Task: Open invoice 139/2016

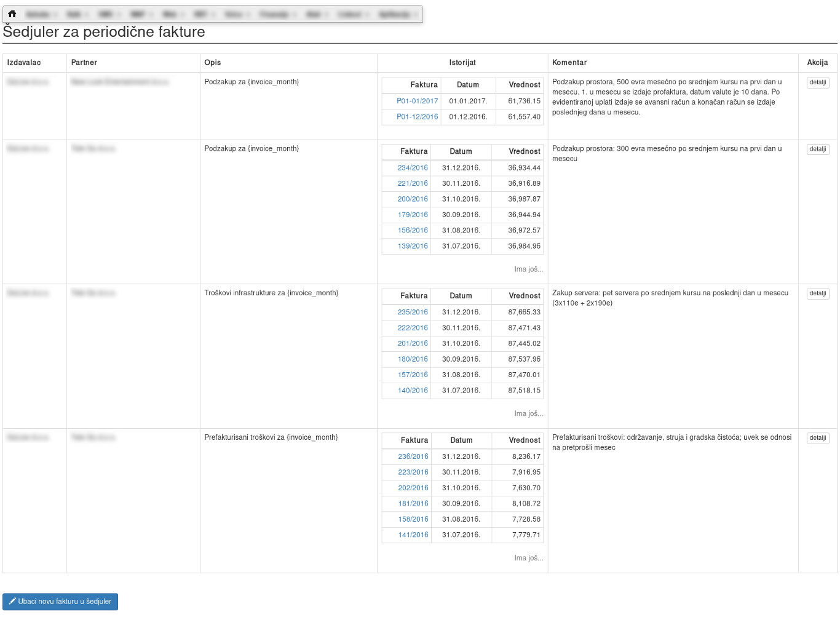Action: coord(413,246)
